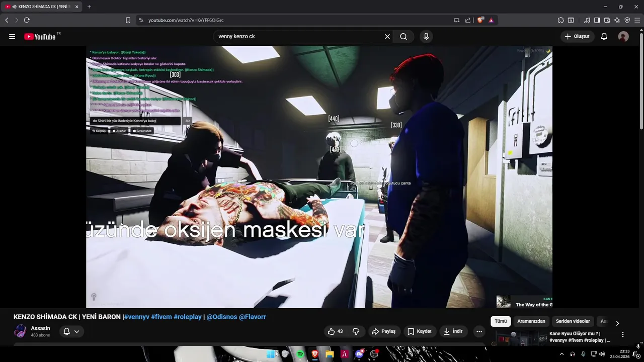Click the share page icon in address bar
Viewport: 644px width, 362px height.
(x=468, y=20)
